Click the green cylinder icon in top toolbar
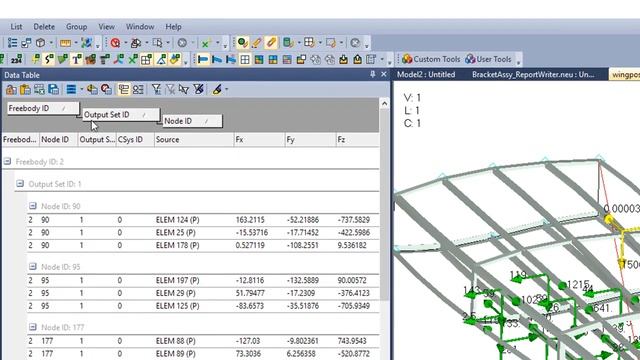 coord(288,43)
